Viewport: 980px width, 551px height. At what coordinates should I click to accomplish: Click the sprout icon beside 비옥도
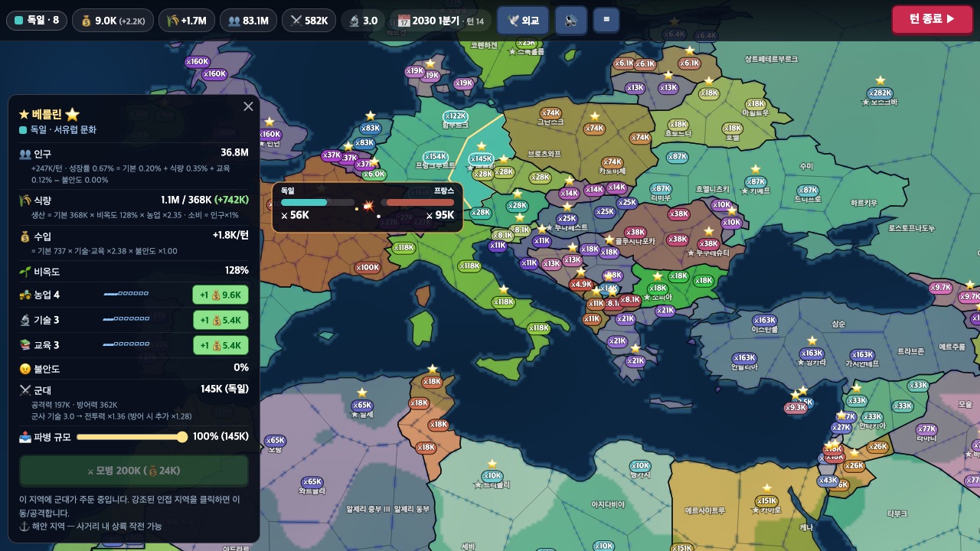tap(24, 272)
